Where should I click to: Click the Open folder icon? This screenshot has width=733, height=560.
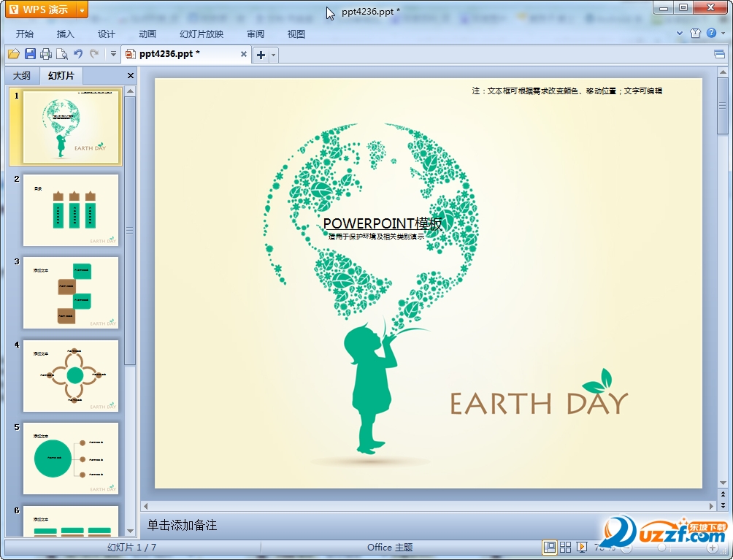14,54
